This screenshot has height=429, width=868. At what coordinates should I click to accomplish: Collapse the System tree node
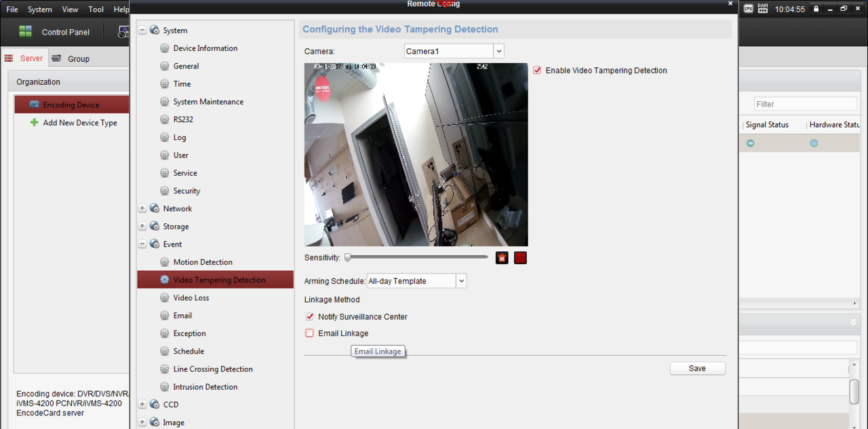[142, 31]
